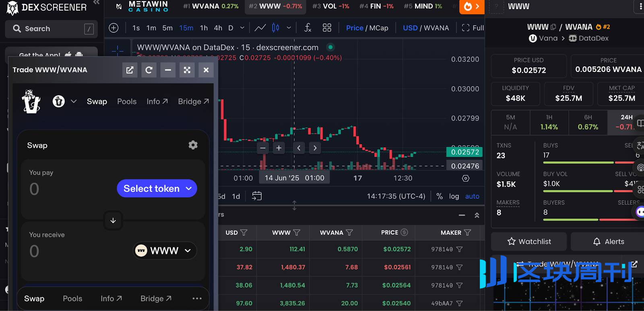Filter transactions by WWW column
Viewport: 644px width, 311px height.
297,233
